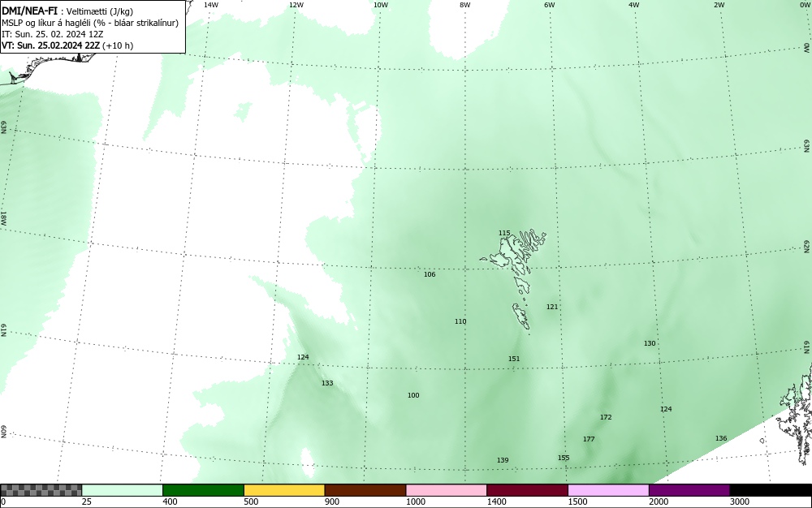This screenshot has height=508, width=812.
Task: Select the yellow 500–900 legend swatch
Action: pyautogui.click(x=284, y=490)
